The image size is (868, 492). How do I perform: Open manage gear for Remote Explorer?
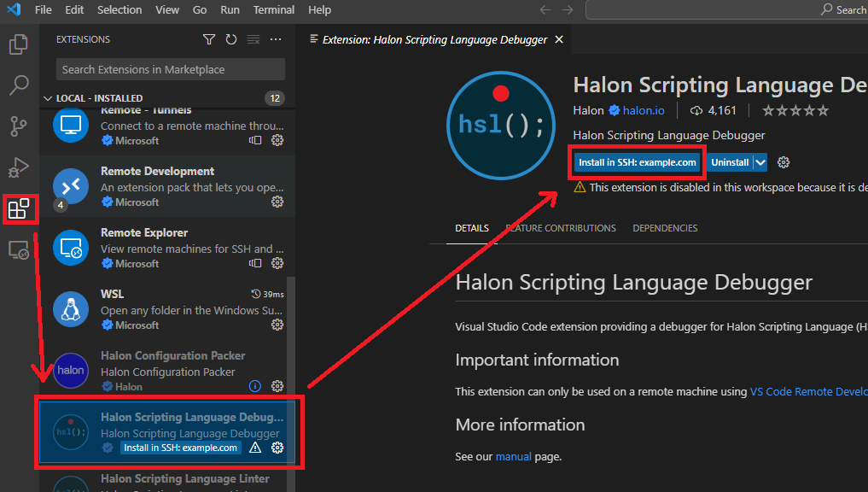277,263
